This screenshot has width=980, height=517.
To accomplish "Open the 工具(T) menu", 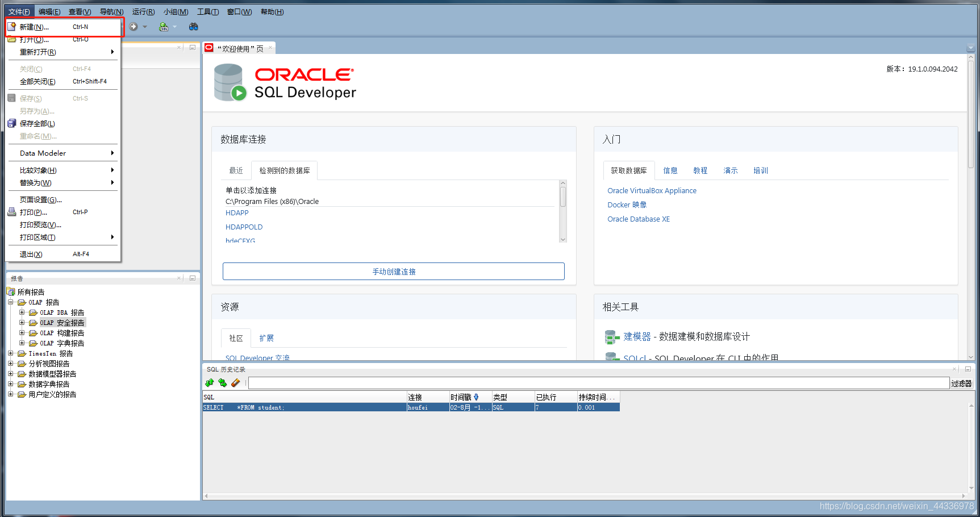I will pyautogui.click(x=208, y=12).
